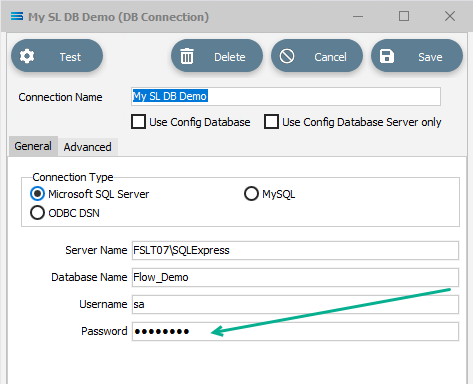This screenshot has height=384, width=473.
Task: Click the trash can icon on Delete
Action: coord(187,56)
